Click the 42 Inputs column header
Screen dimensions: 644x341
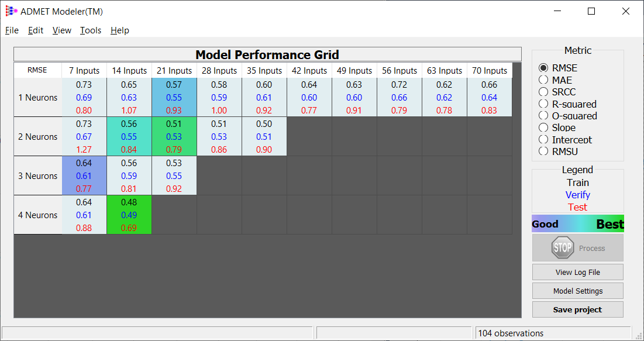pyautogui.click(x=309, y=71)
